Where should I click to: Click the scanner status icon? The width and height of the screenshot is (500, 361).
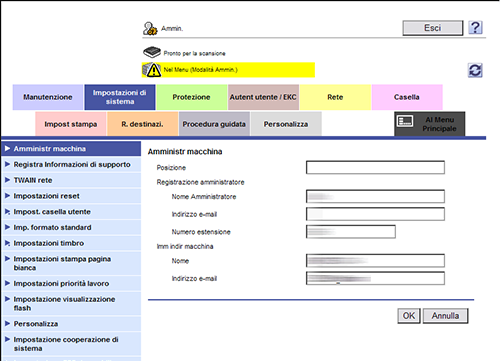(152, 52)
